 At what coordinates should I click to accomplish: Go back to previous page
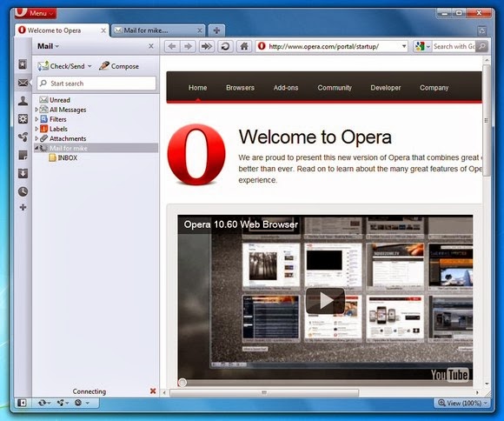[x=172, y=46]
